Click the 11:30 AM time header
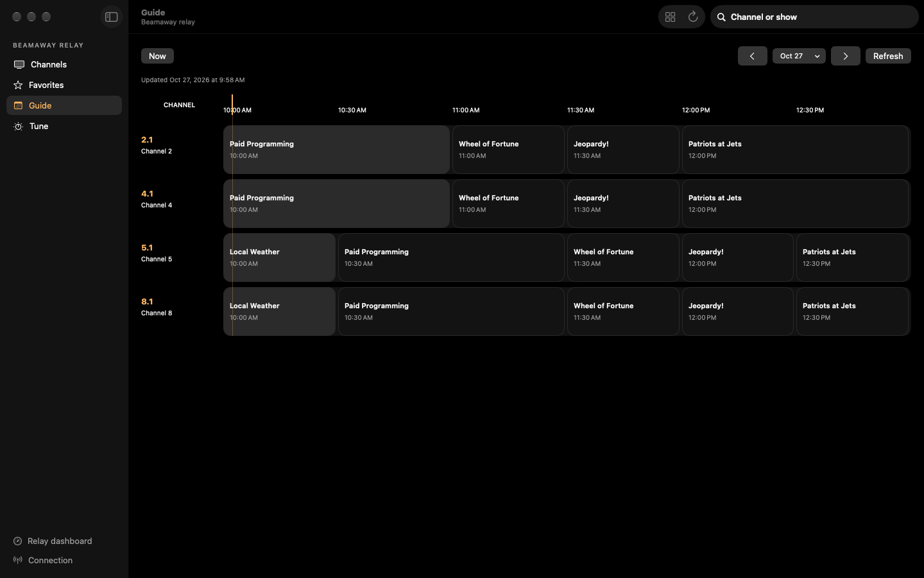924x578 pixels. (581, 110)
